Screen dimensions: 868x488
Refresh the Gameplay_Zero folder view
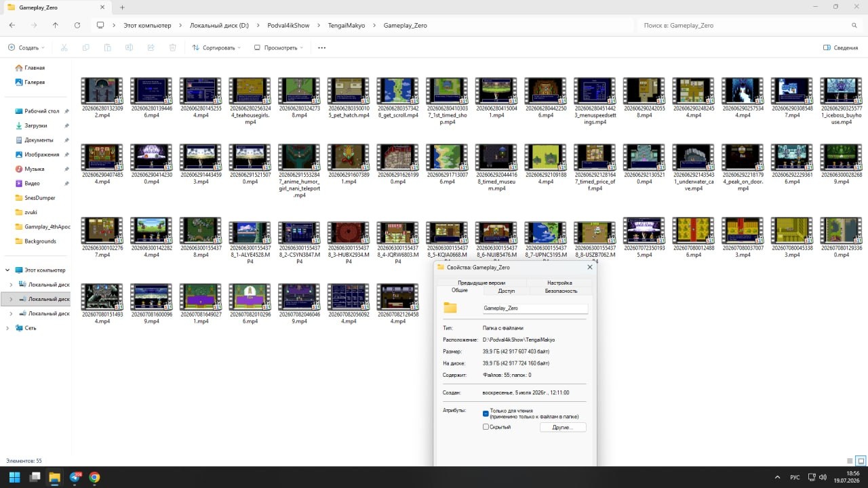pyautogui.click(x=77, y=25)
